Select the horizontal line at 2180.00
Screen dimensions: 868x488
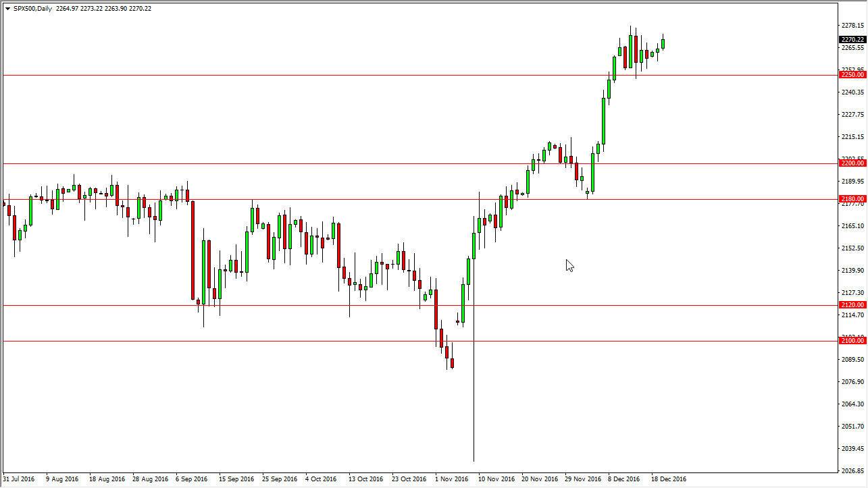338,198
